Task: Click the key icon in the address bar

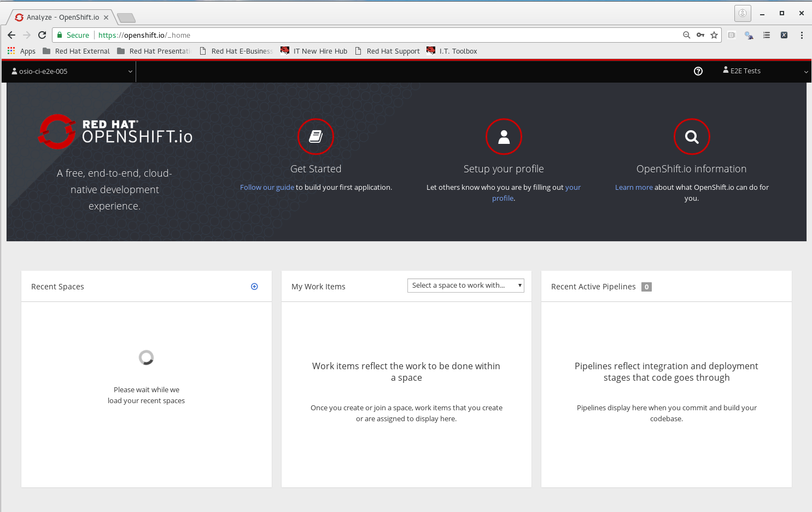Action: (700, 35)
